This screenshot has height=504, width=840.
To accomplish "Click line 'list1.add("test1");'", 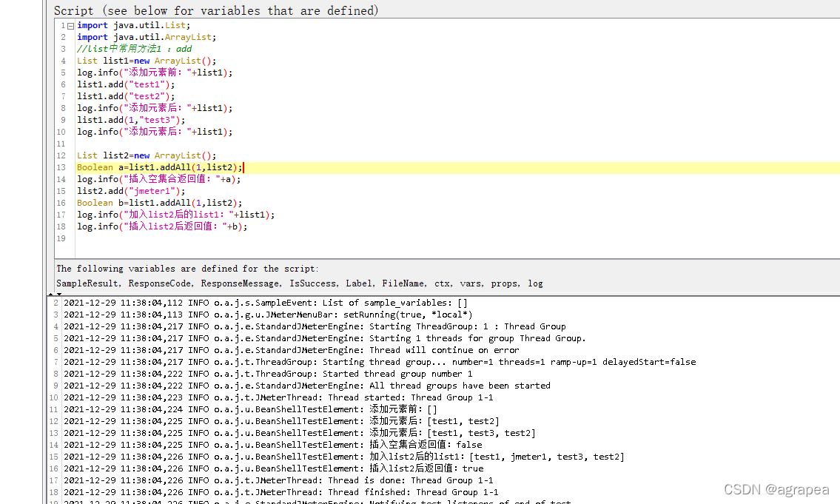I will [x=126, y=84].
